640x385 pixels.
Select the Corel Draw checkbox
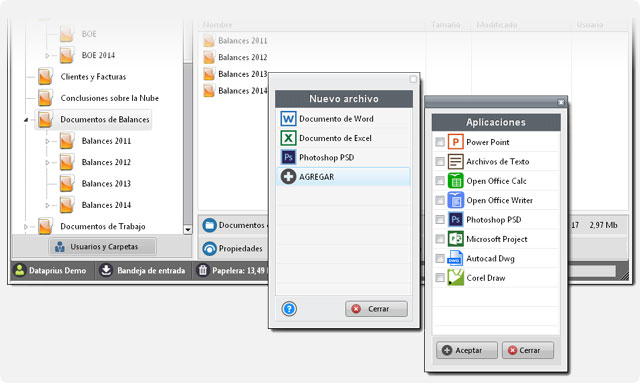(440, 278)
